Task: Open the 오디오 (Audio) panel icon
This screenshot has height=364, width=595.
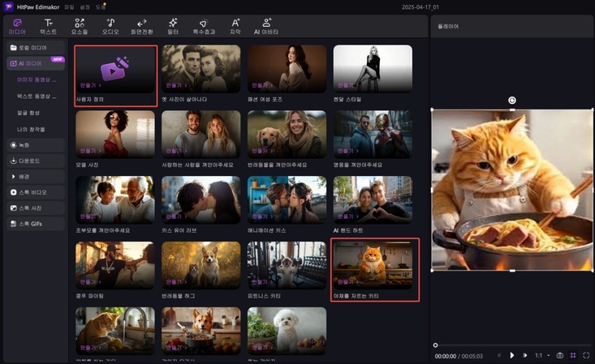Action: (x=110, y=26)
